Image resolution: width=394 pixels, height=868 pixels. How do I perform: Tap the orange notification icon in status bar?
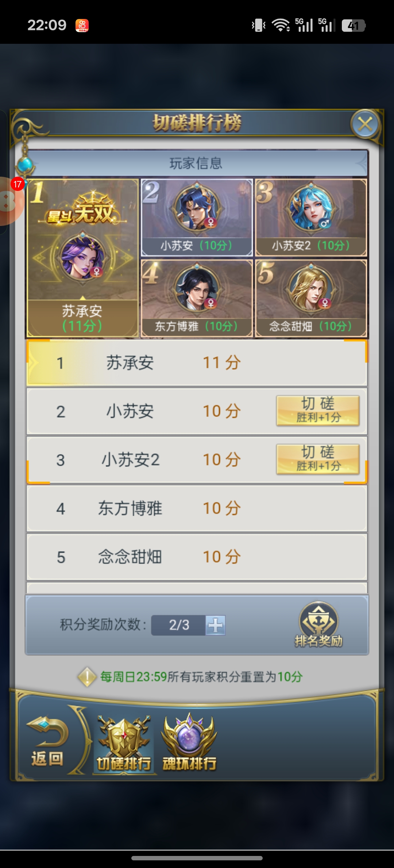click(x=82, y=26)
